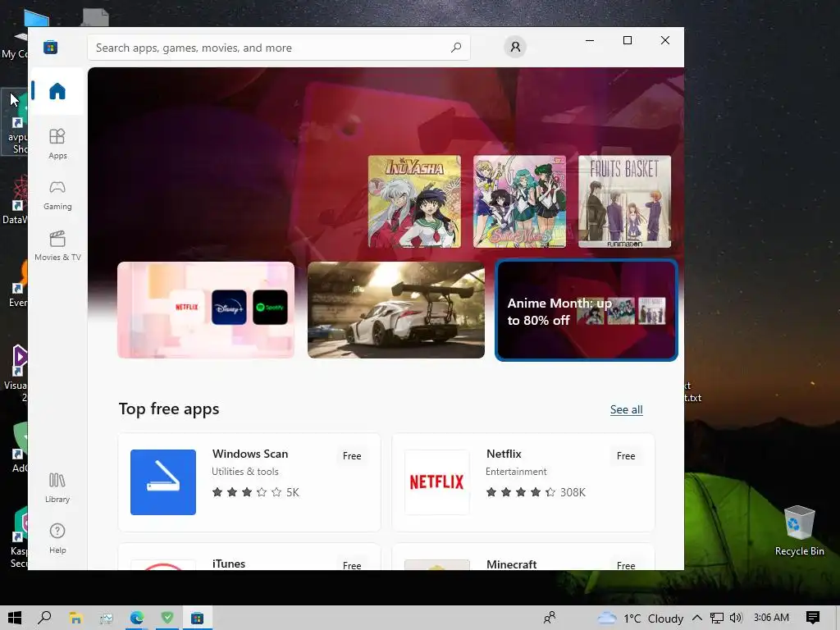
Task: Open the Apps section in sidebar
Action: 57,144
